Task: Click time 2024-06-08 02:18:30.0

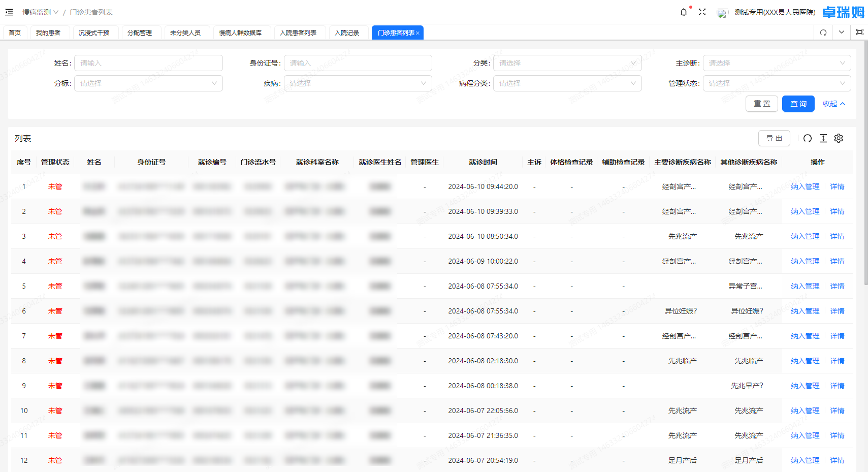Action: coord(483,361)
